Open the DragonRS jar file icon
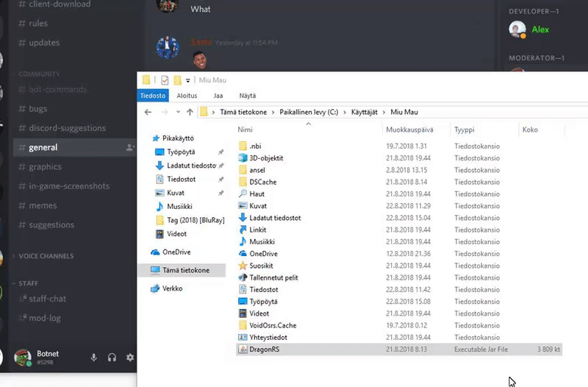588x387 pixels. pyautogui.click(x=243, y=349)
